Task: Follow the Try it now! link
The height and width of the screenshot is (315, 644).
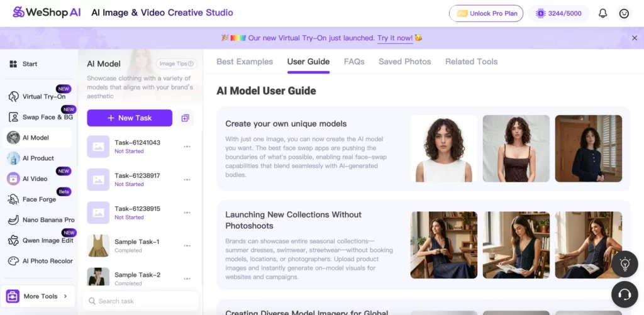Action: click(395, 38)
